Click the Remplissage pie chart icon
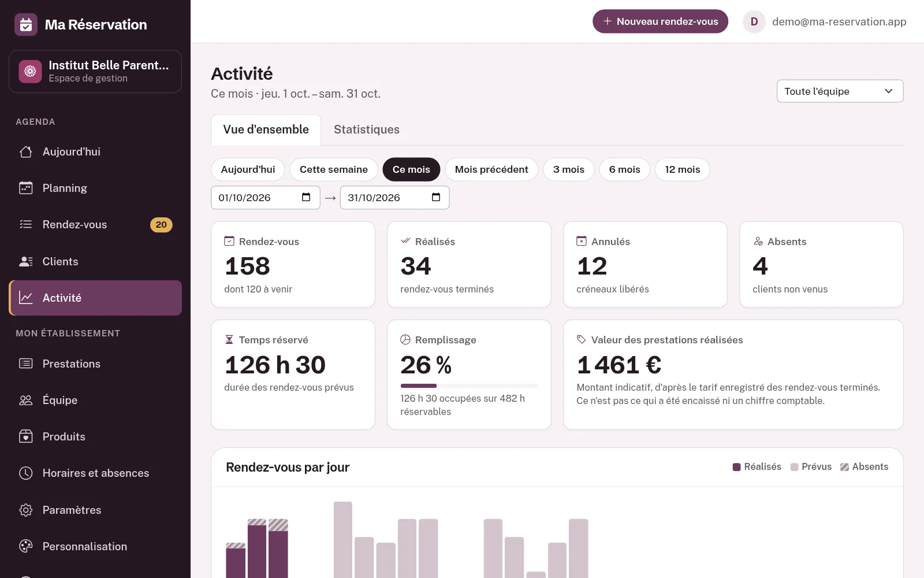Viewport: 924px width, 578px height. click(405, 340)
